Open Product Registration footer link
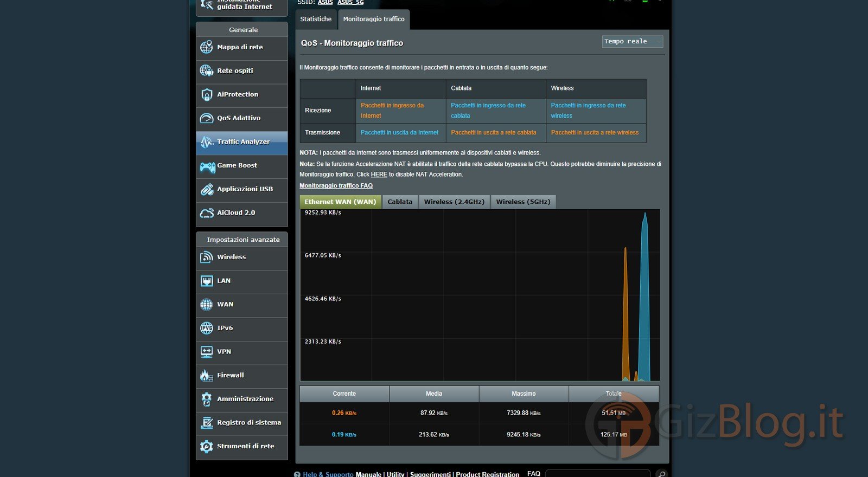Screen dimensions: 868x477 click(487, 474)
